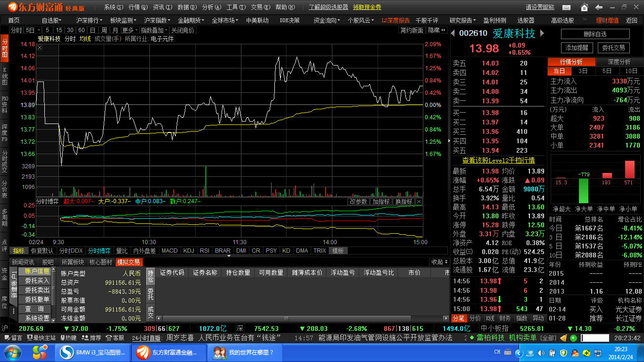Open the BMW i3 browser taskbar item
The width and height of the screenshot is (644, 362).
(92, 352)
